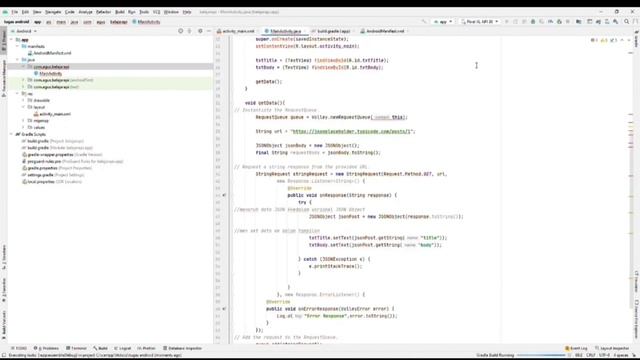Viewport: 640px width, 360px height.
Task: Collapse the manifests folder
Action: [18, 47]
